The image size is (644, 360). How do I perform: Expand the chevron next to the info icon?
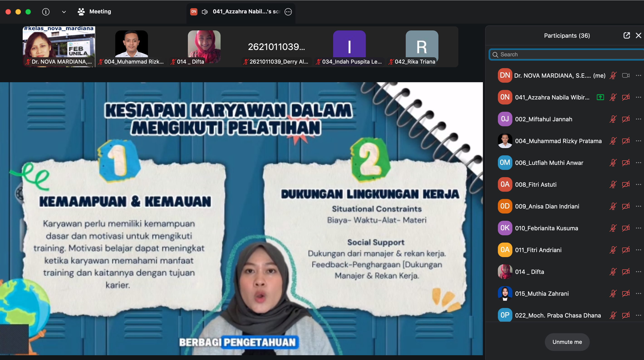coord(64,12)
